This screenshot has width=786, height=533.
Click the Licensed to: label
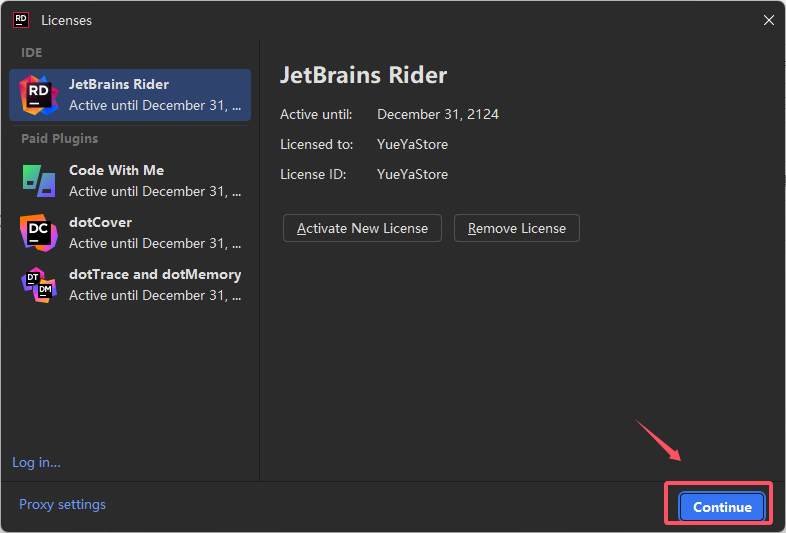(x=316, y=144)
